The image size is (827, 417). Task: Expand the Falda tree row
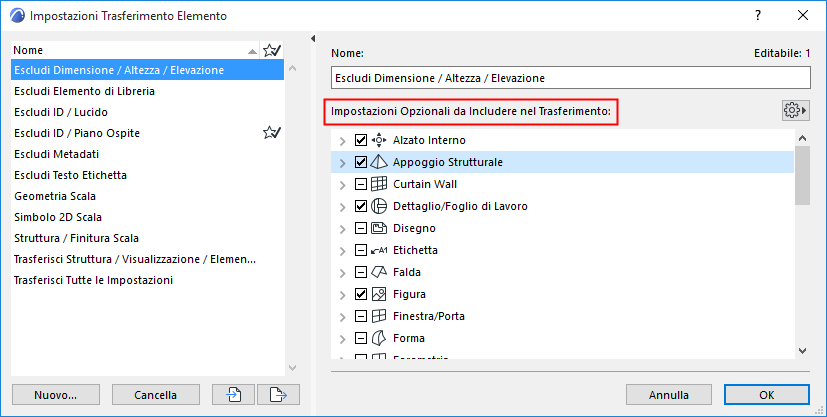(343, 272)
